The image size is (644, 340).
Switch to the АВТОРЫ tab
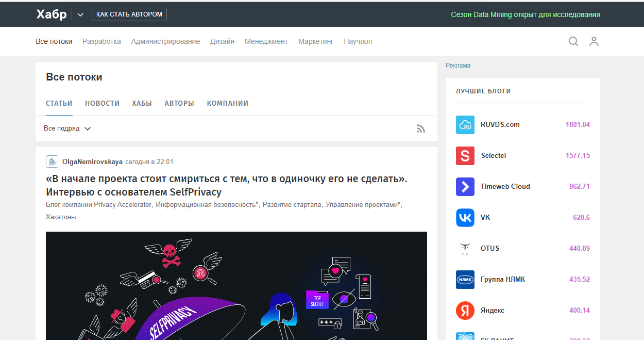click(x=179, y=103)
